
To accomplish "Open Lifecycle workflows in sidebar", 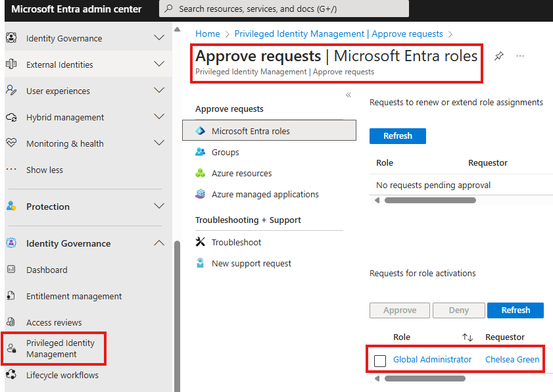I will (62, 375).
